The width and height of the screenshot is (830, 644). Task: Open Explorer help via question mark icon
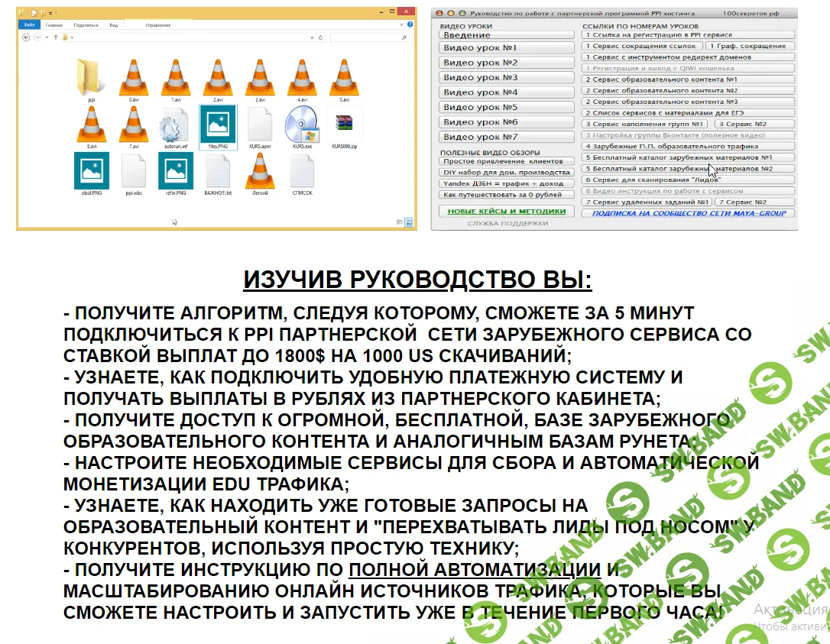click(x=410, y=24)
